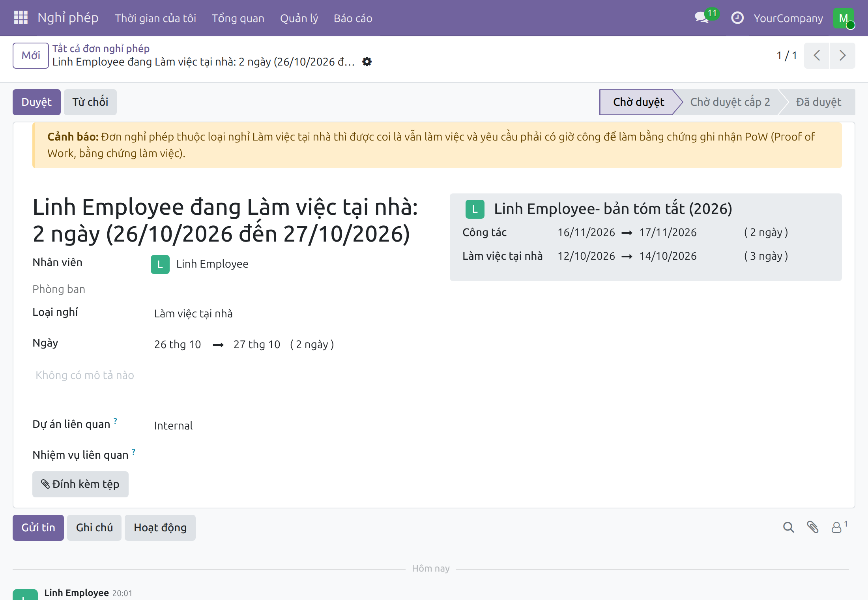Show followers icon with count 1
The width and height of the screenshot is (868, 600).
point(839,527)
